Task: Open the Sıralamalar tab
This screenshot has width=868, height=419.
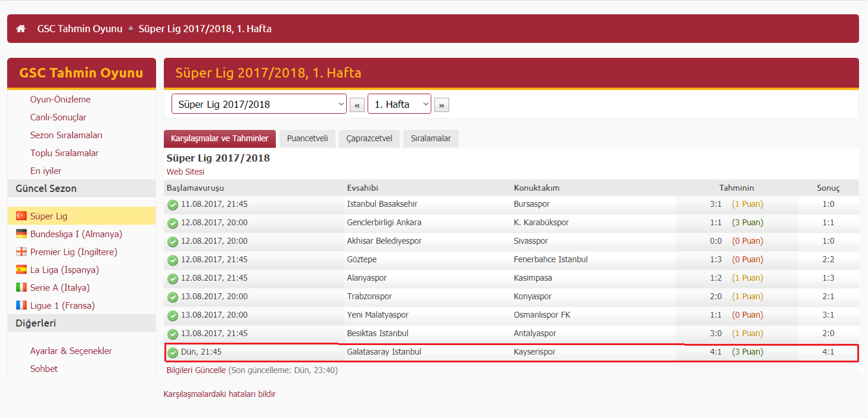Action: point(431,138)
